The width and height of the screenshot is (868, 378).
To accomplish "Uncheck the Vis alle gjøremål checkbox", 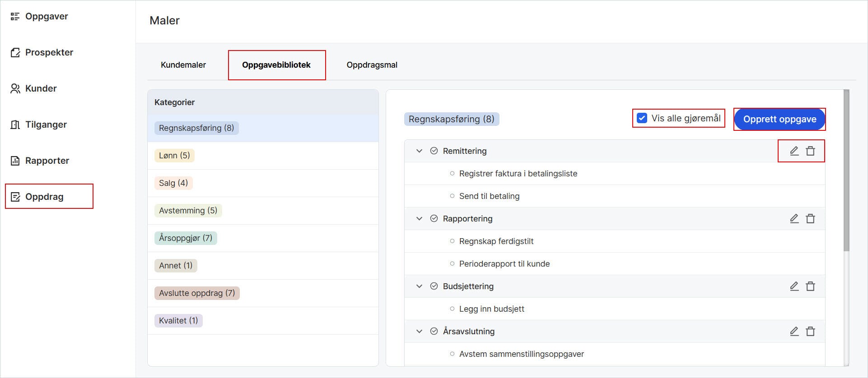I will click(641, 118).
